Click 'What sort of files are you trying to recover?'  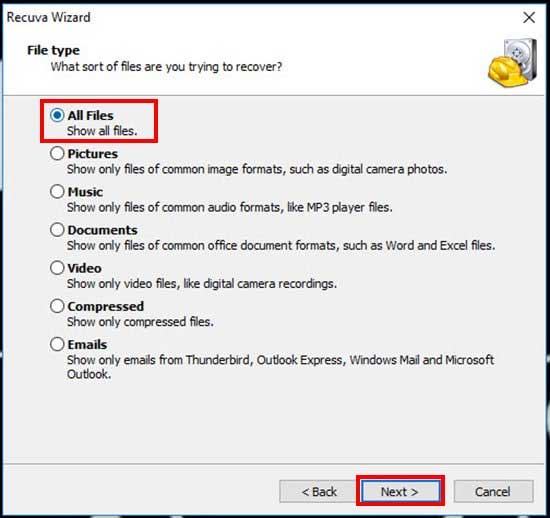[x=166, y=67]
